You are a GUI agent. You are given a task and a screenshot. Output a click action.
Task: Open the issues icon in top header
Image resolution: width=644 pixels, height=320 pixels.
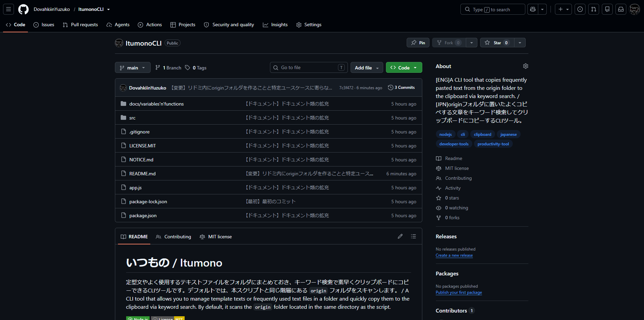pos(580,9)
